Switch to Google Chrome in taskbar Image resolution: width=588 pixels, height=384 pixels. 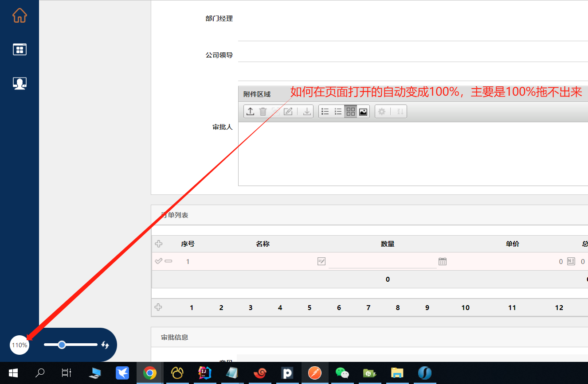point(150,373)
